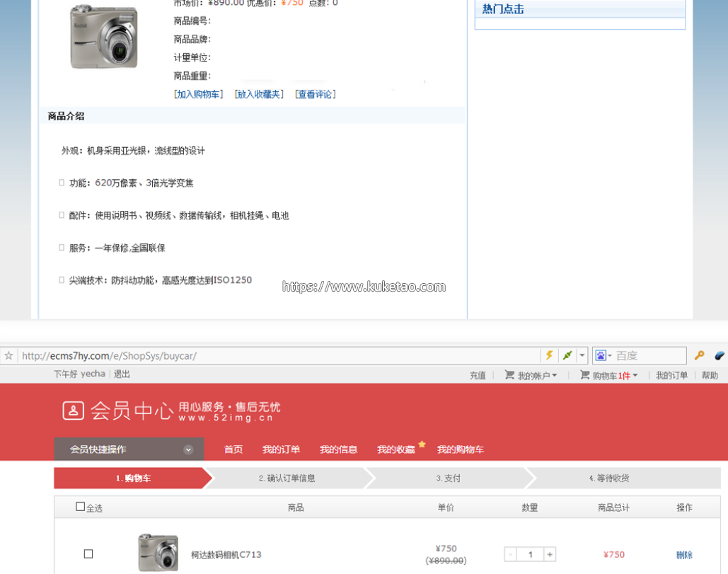Select step 1. 购物车

133,478
